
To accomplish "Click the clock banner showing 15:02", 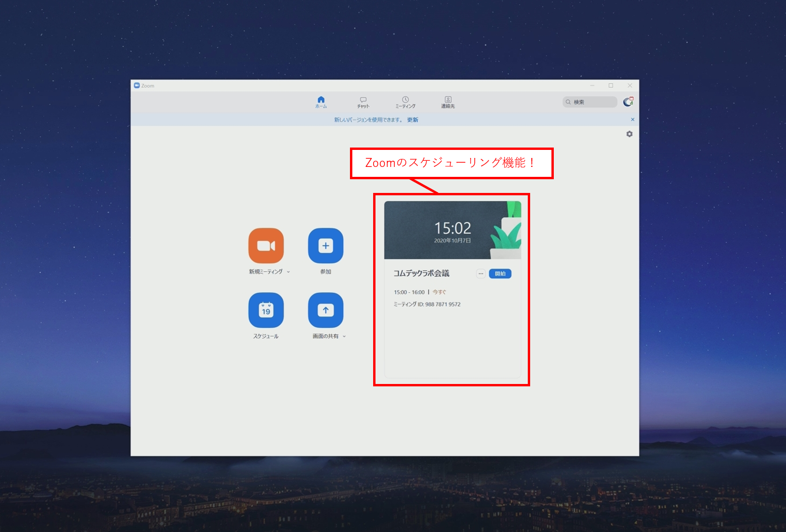I will [x=453, y=230].
